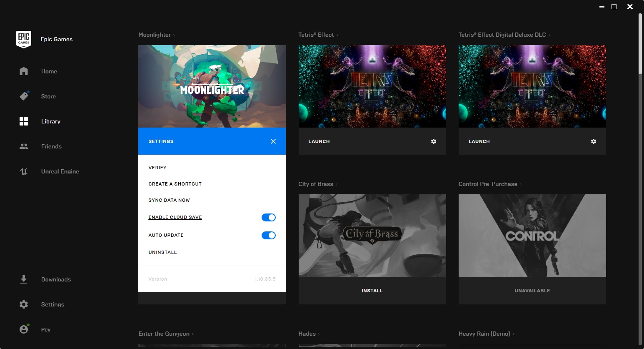Minimize the launcher window
The width and height of the screenshot is (644, 349).
point(602,7)
